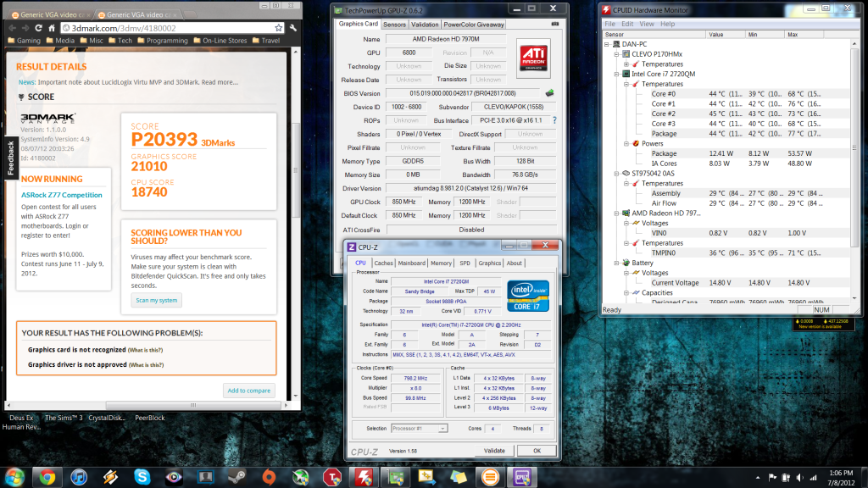
Task: Click the Validate button in CPU-Z
Action: 494,451
